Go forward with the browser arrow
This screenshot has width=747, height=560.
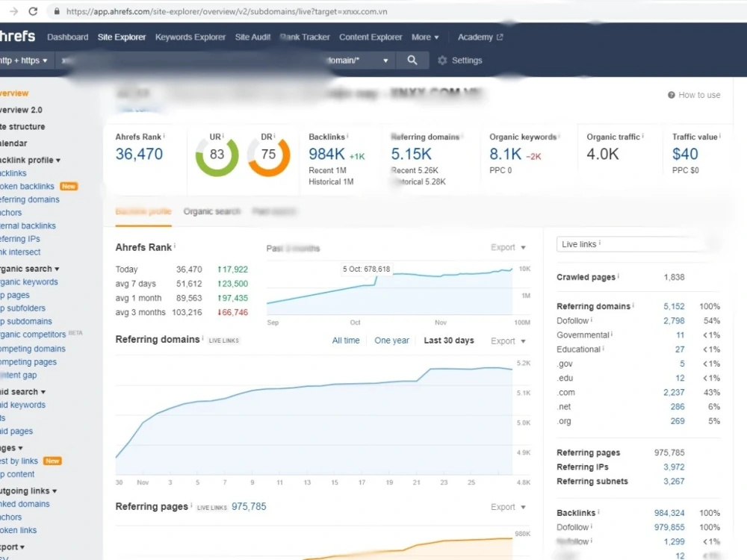pyautogui.click(x=13, y=11)
